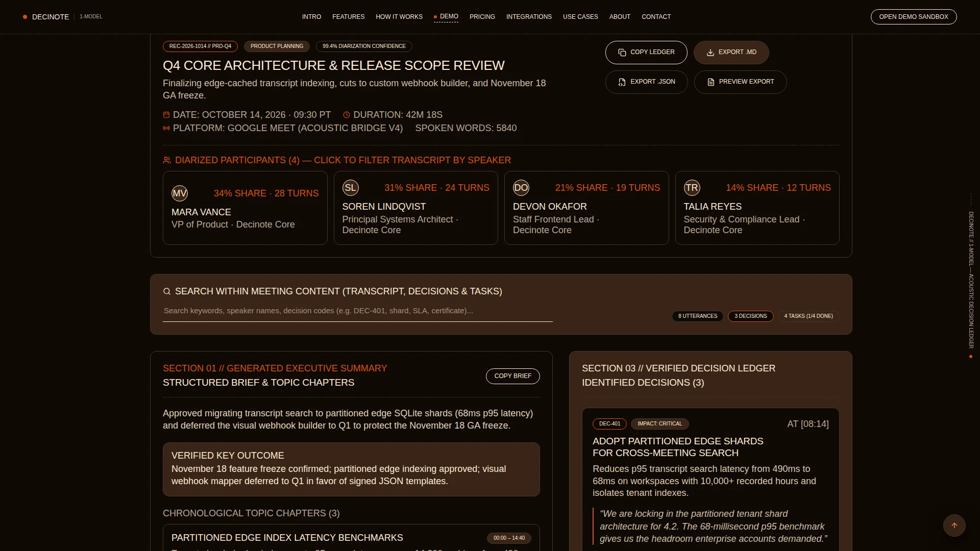
Task: Open Contact nav item
Action: click(656, 17)
